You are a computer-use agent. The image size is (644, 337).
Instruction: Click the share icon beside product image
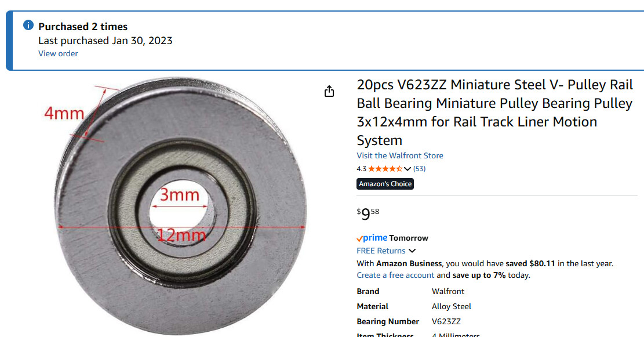(329, 92)
